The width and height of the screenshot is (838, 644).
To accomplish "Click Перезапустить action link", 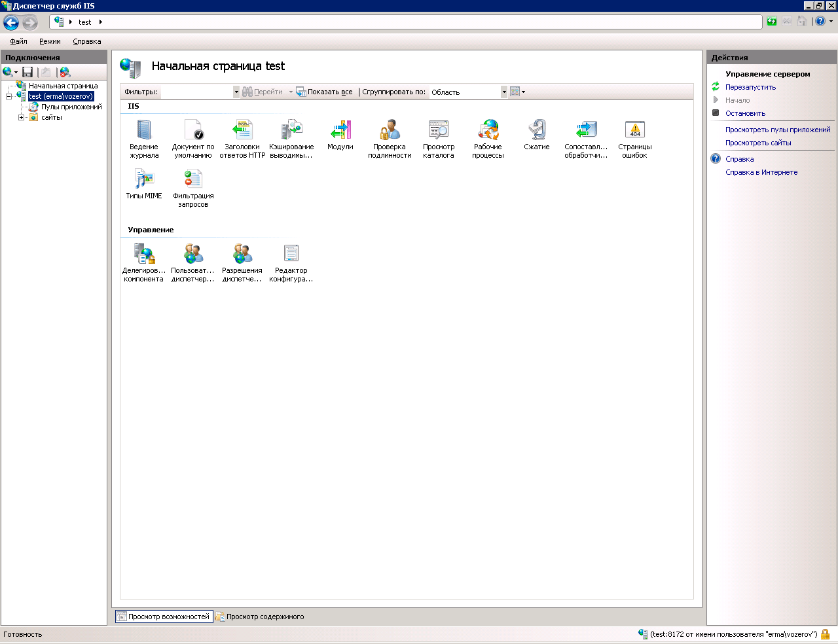I will 750,87.
